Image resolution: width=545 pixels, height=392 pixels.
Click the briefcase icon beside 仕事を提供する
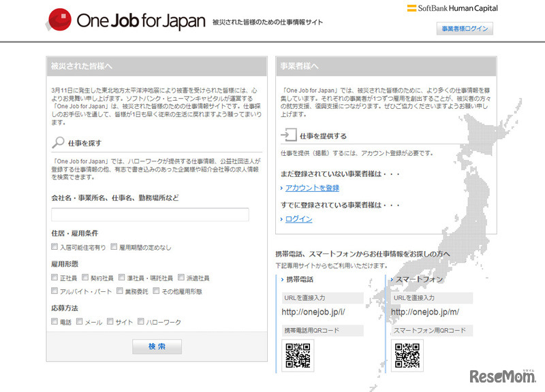(290, 133)
